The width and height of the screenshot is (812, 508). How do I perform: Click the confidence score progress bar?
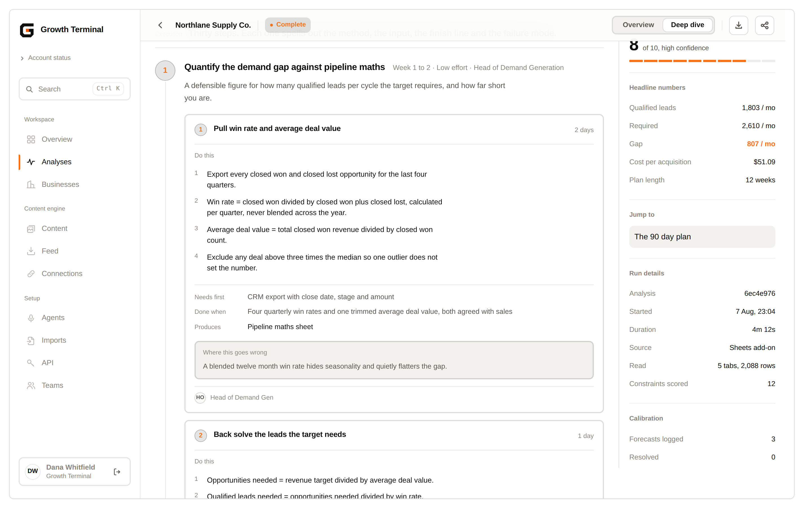[x=702, y=61]
